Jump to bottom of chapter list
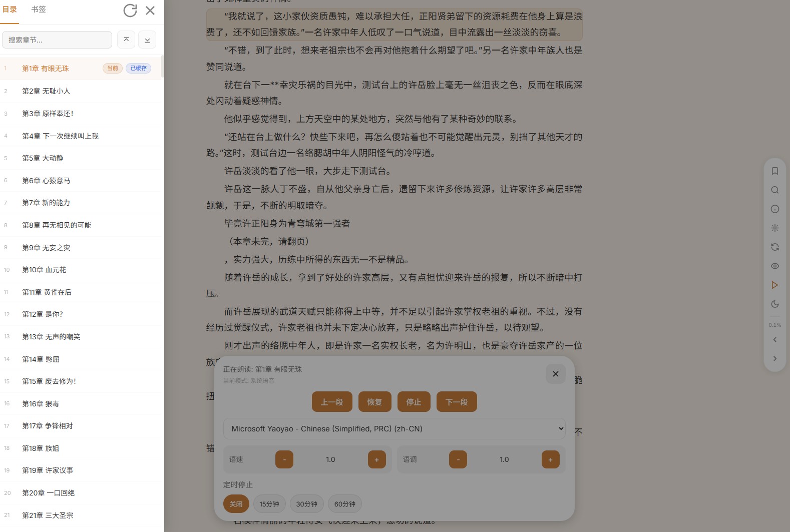 (x=147, y=40)
